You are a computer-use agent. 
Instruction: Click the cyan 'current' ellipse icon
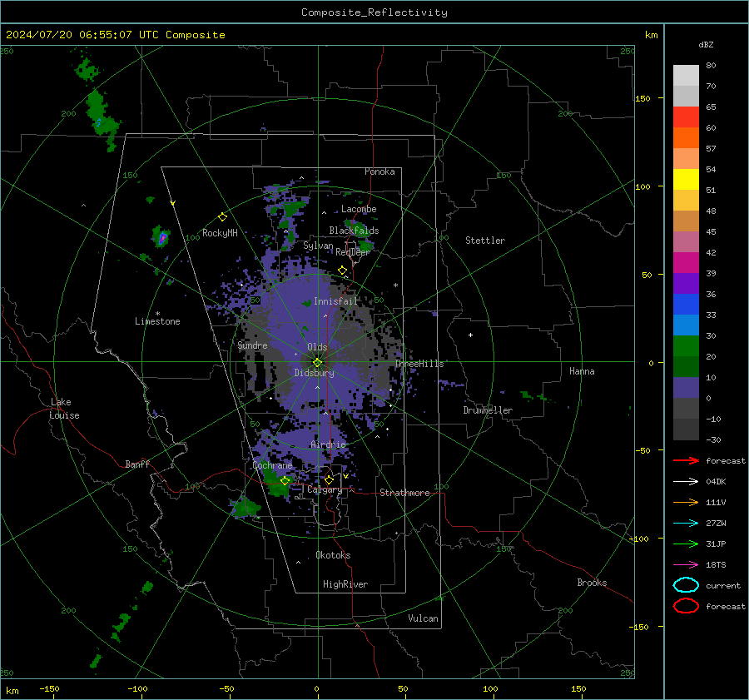pyautogui.click(x=686, y=585)
